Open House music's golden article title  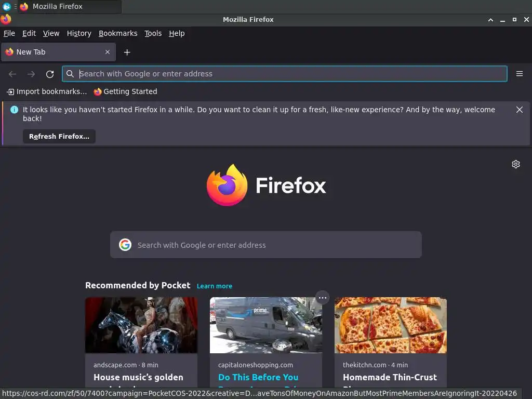click(138, 377)
